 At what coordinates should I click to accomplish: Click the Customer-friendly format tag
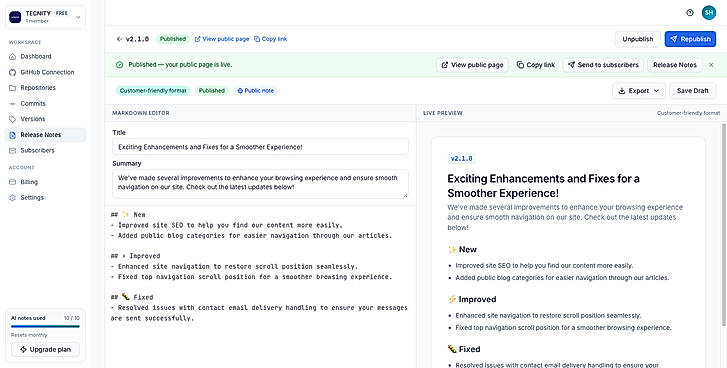153,91
